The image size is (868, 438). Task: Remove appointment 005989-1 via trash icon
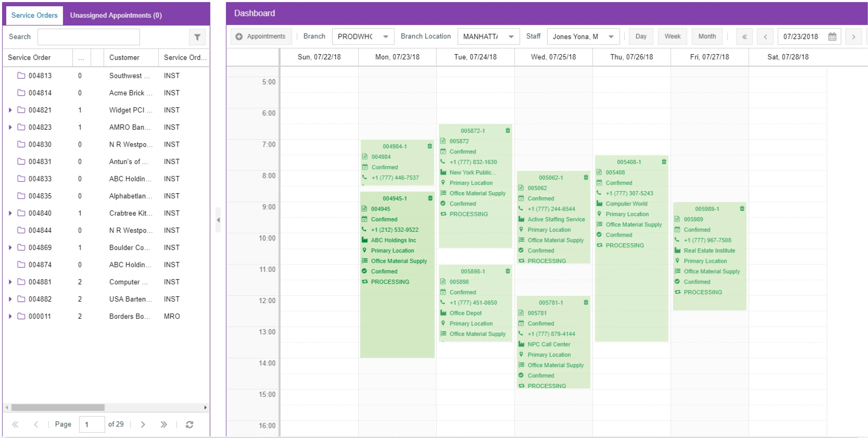tap(742, 208)
